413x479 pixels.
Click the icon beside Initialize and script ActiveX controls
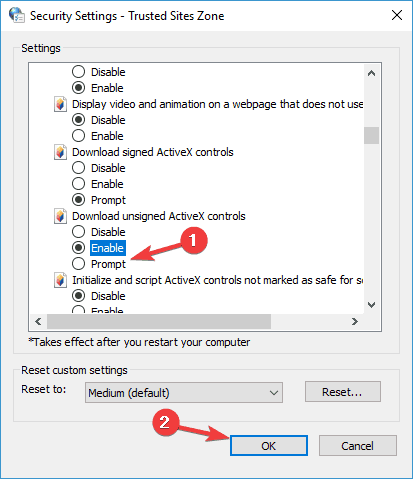(60, 280)
